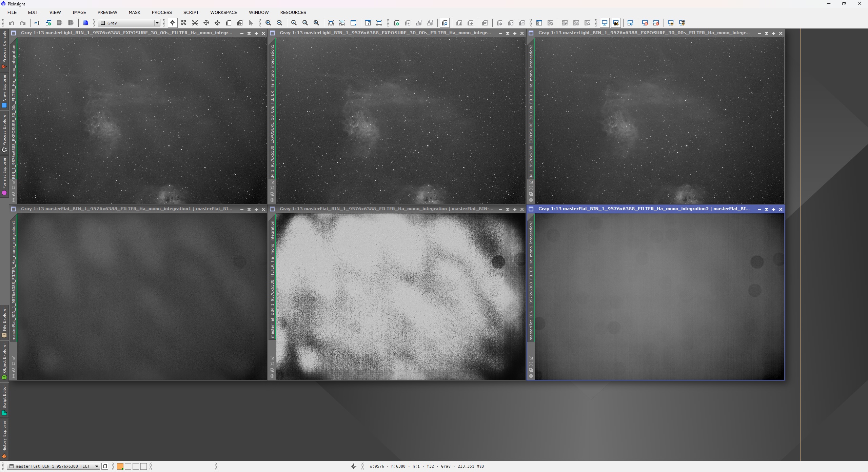Viewport: 868px width, 472px height.
Task: Select the Pan mode four-arrow icon
Action: click(217, 23)
